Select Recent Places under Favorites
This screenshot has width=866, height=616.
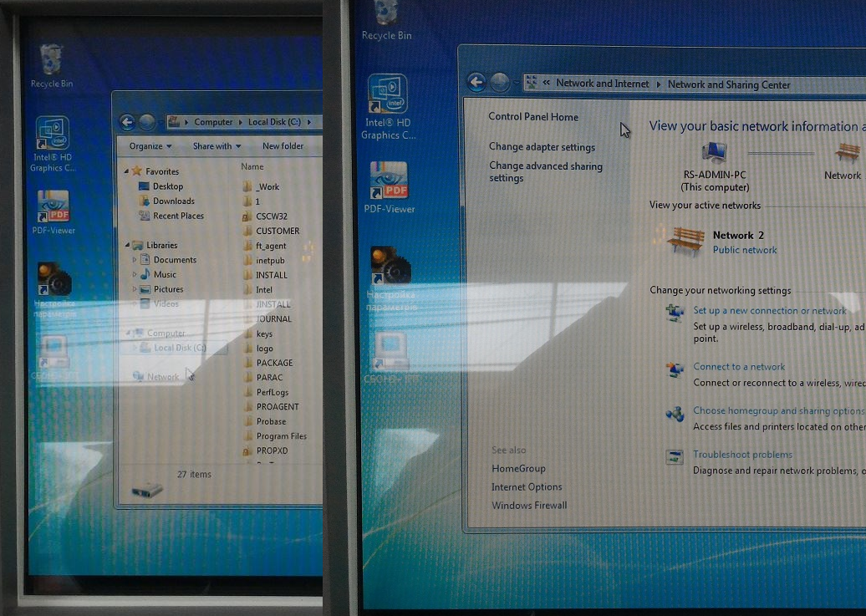178,216
